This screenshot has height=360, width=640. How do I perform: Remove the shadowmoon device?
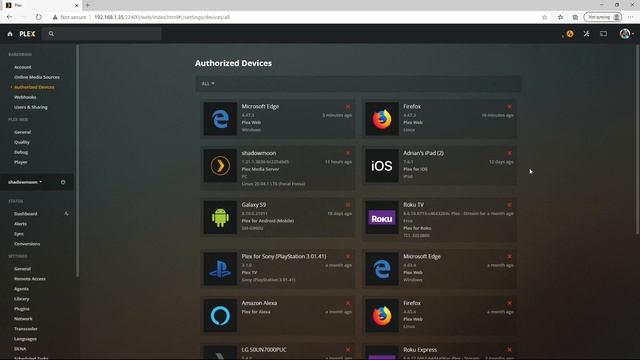coord(348,153)
